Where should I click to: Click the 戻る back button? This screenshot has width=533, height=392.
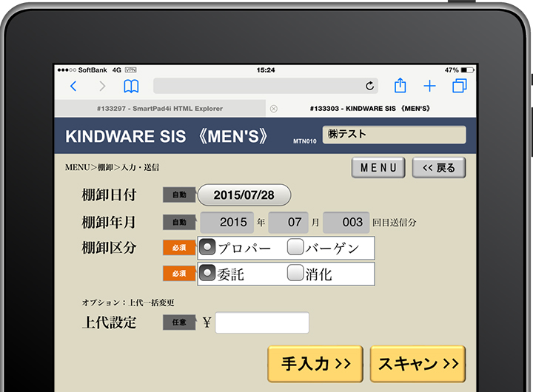click(439, 167)
